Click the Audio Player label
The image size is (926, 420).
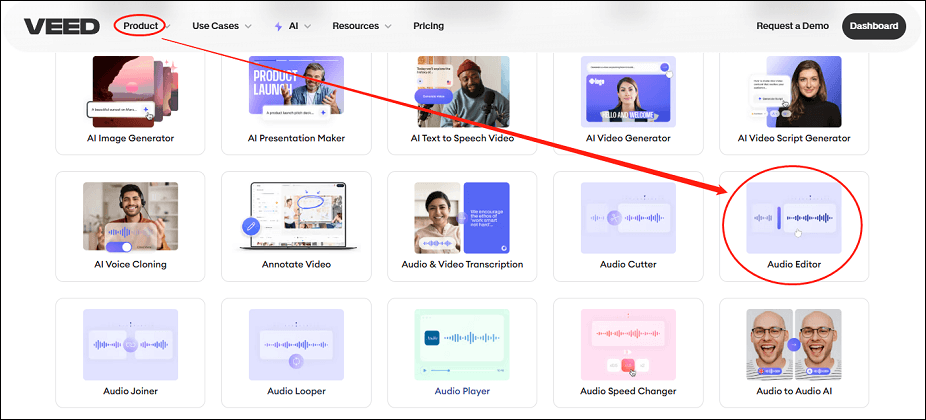[462, 391]
